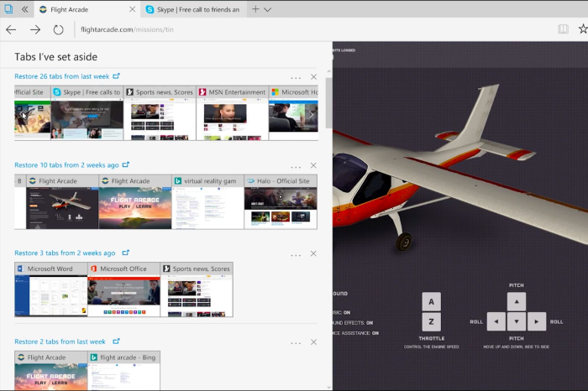Click the pitch down arrow key
588x391 pixels.
(517, 321)
